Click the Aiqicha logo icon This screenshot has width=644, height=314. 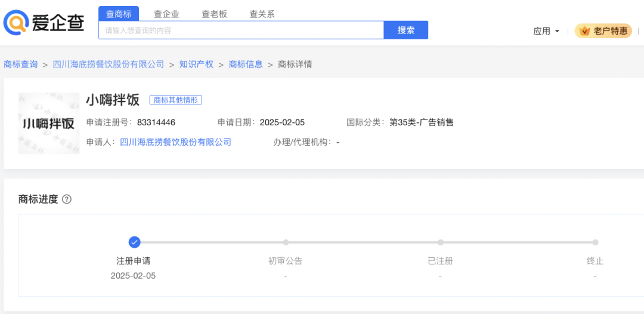point(16,23)
